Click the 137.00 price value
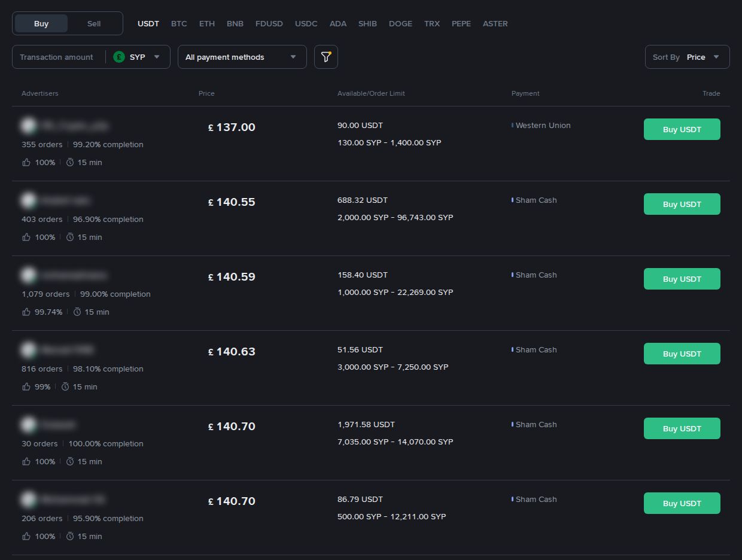Screen dimensions: 742x560 pos(232,127)
